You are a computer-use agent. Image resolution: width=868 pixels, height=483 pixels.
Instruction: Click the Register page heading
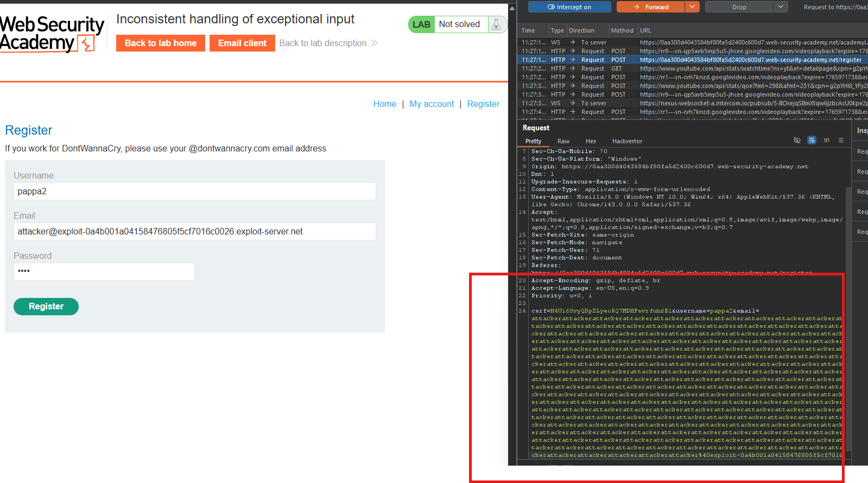tap(28, 130)
